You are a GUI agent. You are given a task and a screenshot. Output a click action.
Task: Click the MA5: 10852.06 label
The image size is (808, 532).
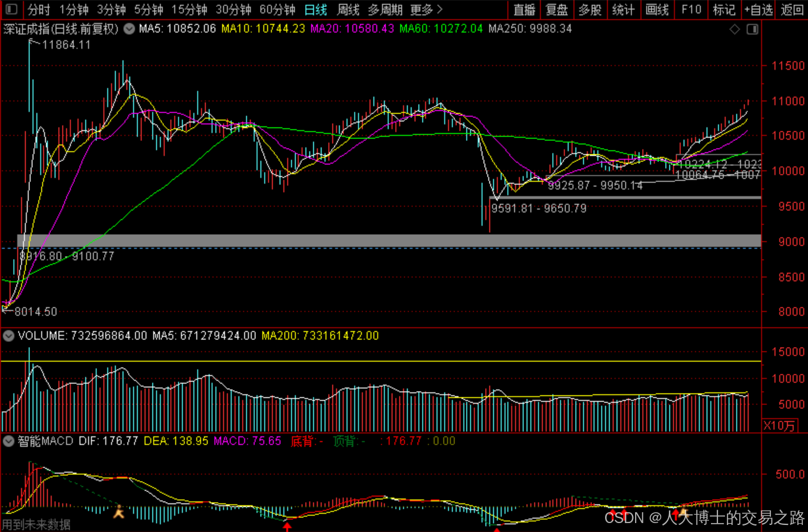pyautogui.click(x=177, y=29)
